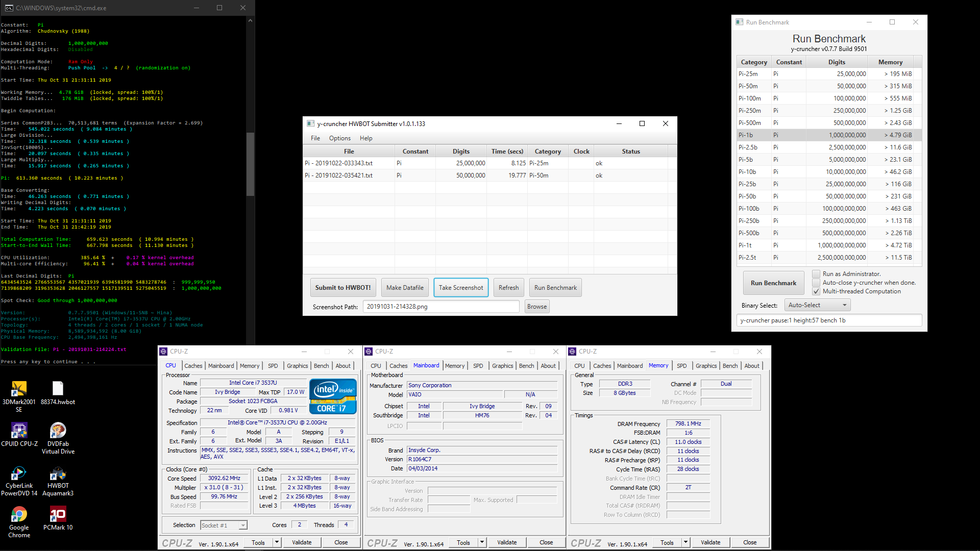
Task: Select file Pi - 20191022-035421.txt row
Action: pyautogui.click(x=489, y=176)
